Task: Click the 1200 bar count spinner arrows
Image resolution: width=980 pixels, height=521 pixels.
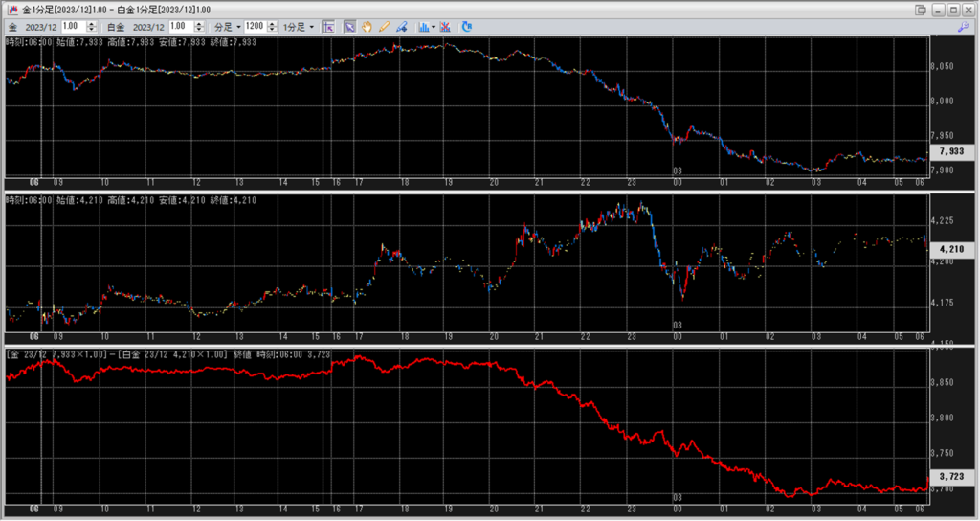Action: pyautogui.click(x=270, y=27)
